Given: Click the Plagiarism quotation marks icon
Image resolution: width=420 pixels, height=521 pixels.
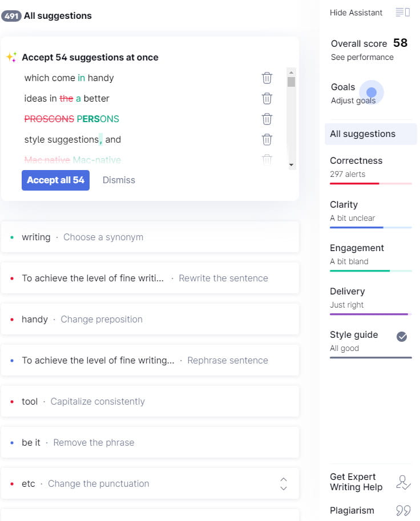Looking at the screenshot, I should pos(403,511).
